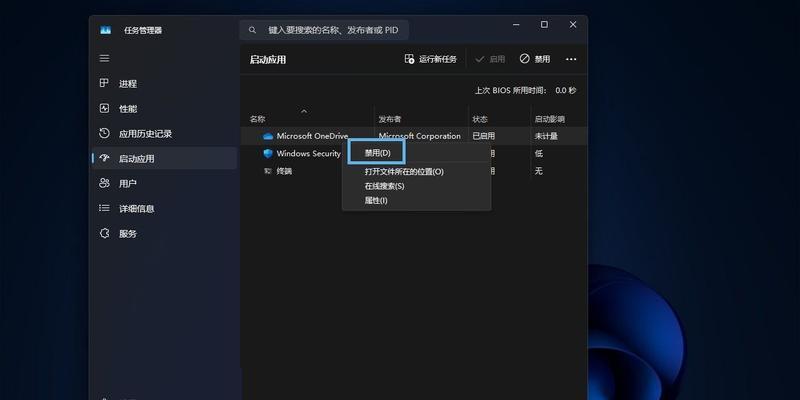Click 运行新任务 button

pyautogui.click(x=431, y=59)
